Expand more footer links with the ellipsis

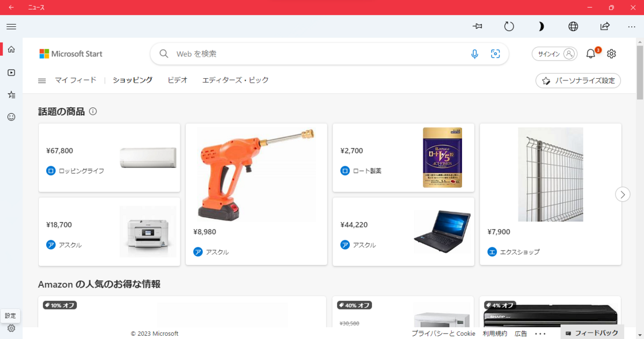coord(540,334)
